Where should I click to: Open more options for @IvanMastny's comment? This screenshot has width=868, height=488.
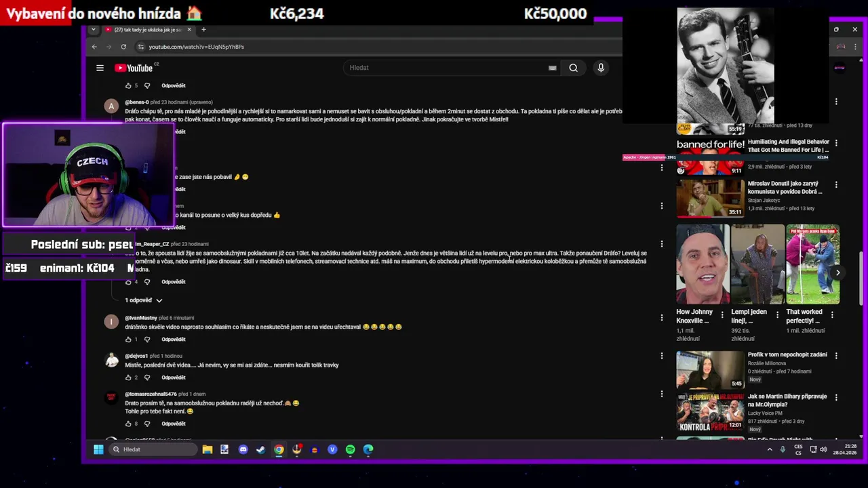tap(662, 317)
